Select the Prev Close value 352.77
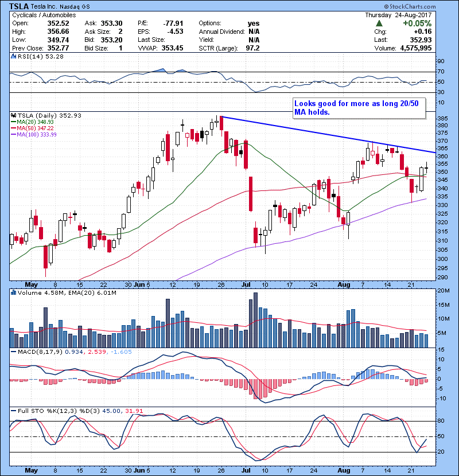 click(59, 48)
